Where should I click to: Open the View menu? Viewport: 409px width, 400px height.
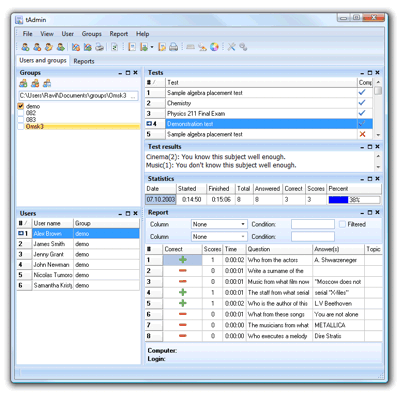pos(47,34)
